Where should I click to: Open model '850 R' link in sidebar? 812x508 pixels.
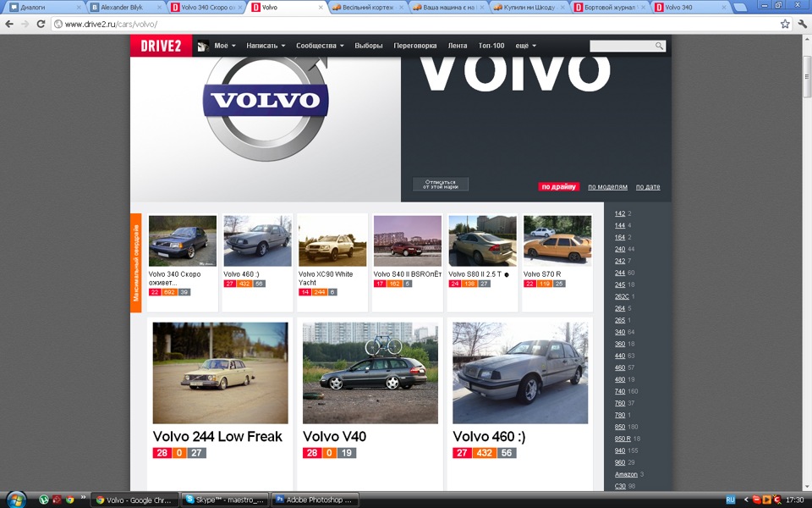[623, 439]
